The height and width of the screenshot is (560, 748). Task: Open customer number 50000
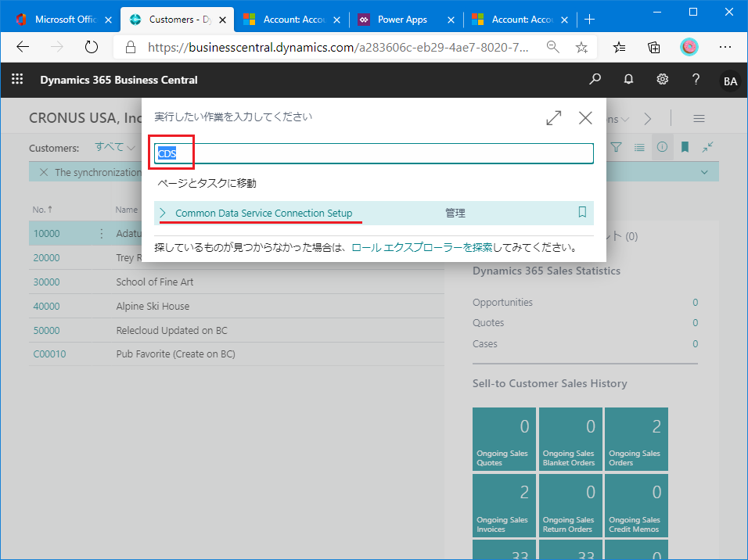coord(46,330)
